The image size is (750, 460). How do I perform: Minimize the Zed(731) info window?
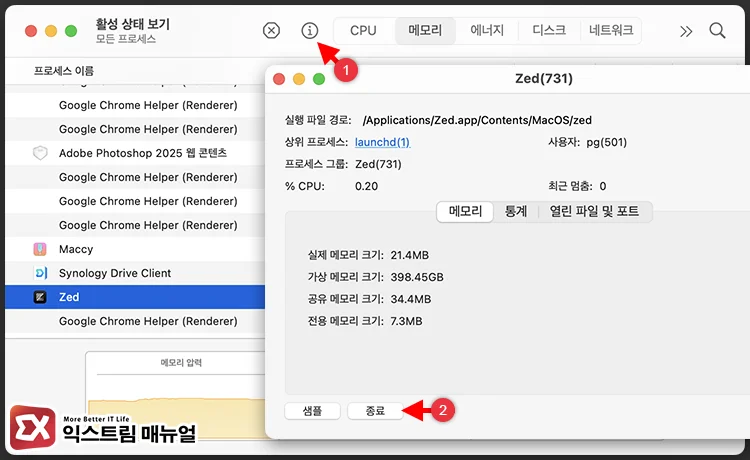pos(299,79)
